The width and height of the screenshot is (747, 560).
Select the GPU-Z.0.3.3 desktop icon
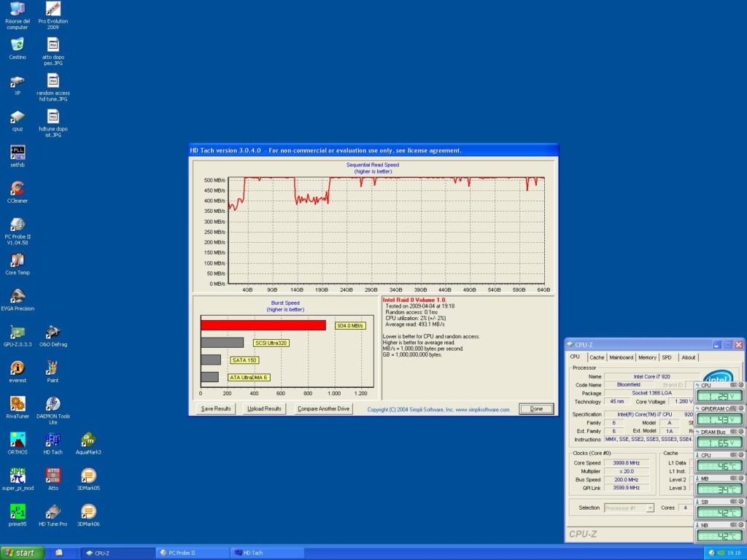point(18,336)
